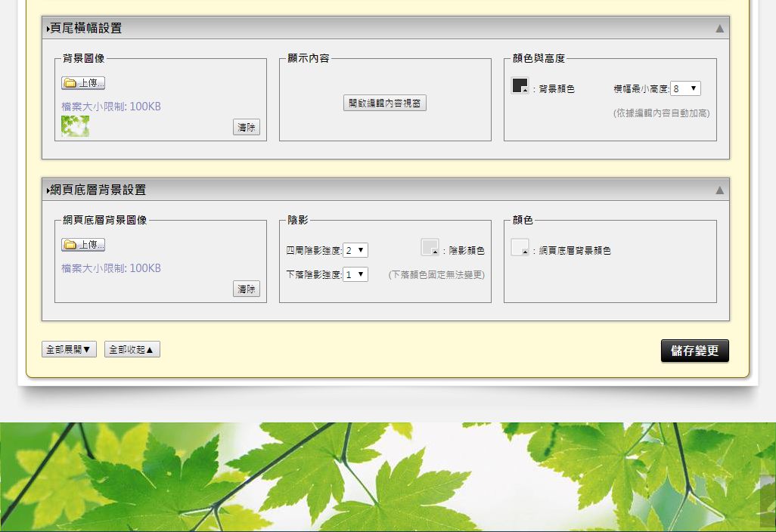Viewport: 776px width, 532px height.
Task: Open the 陰影顏色 color swatch
Action: (430, 248)
